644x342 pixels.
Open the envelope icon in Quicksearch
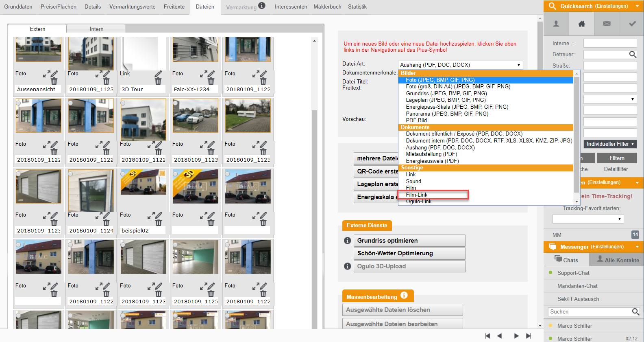(607, 24)
